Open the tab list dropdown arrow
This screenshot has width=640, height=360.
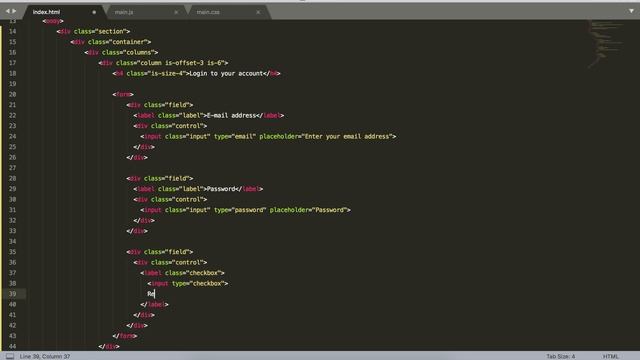tap(631, 11)
